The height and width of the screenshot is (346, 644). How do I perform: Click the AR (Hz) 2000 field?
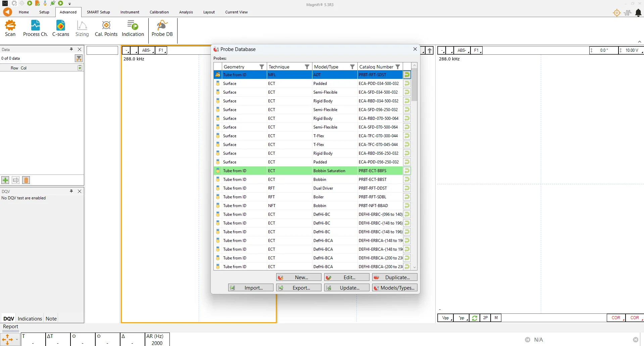tap(157, 340)
